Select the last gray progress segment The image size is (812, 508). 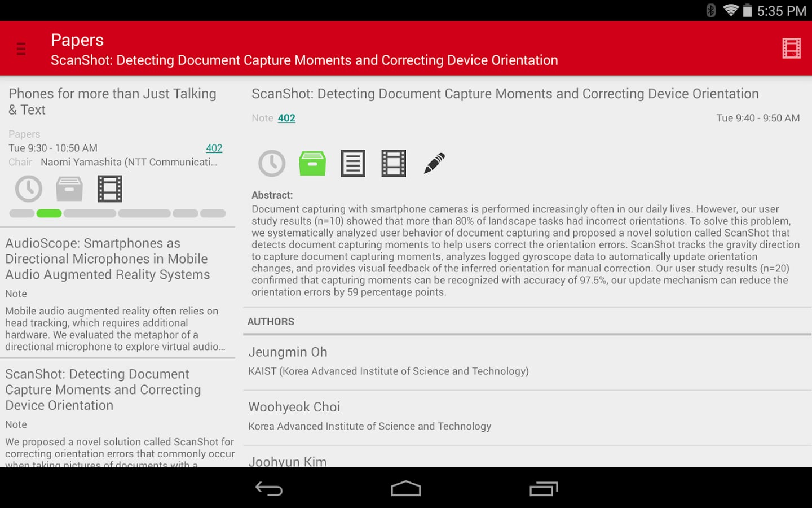pyautogui.click(x=213, y=213)
